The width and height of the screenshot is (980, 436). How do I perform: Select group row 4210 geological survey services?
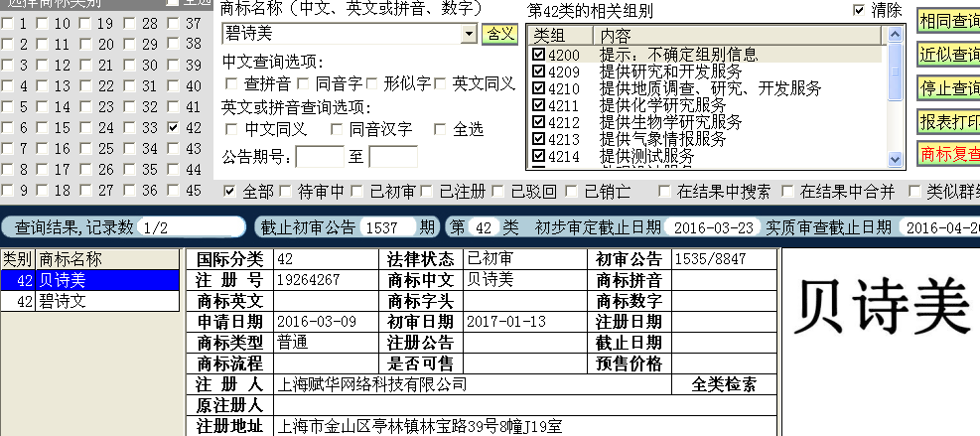tap(706, 88)
